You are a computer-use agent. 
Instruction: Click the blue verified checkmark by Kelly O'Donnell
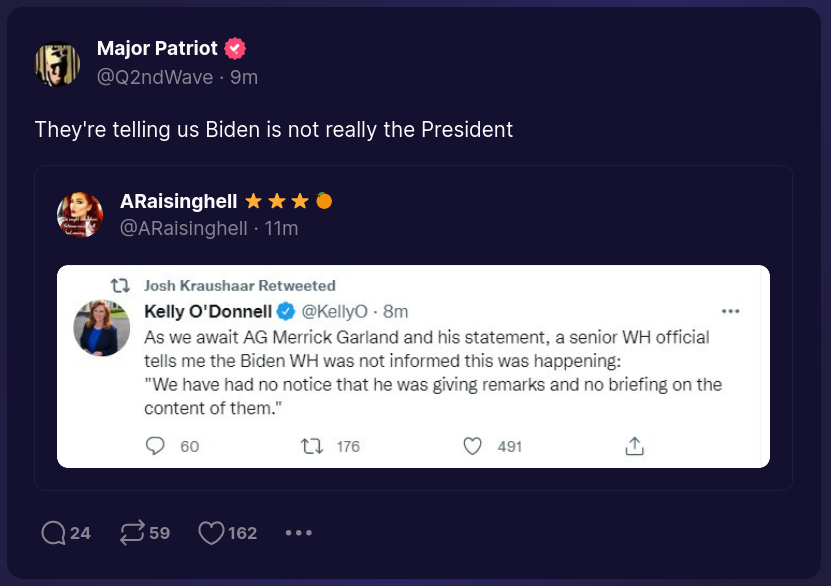[284, 311]
